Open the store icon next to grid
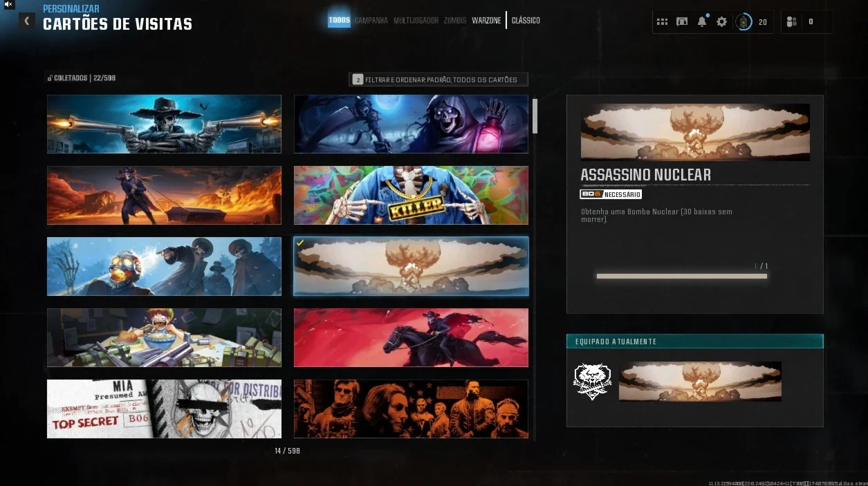 point(682,21)
